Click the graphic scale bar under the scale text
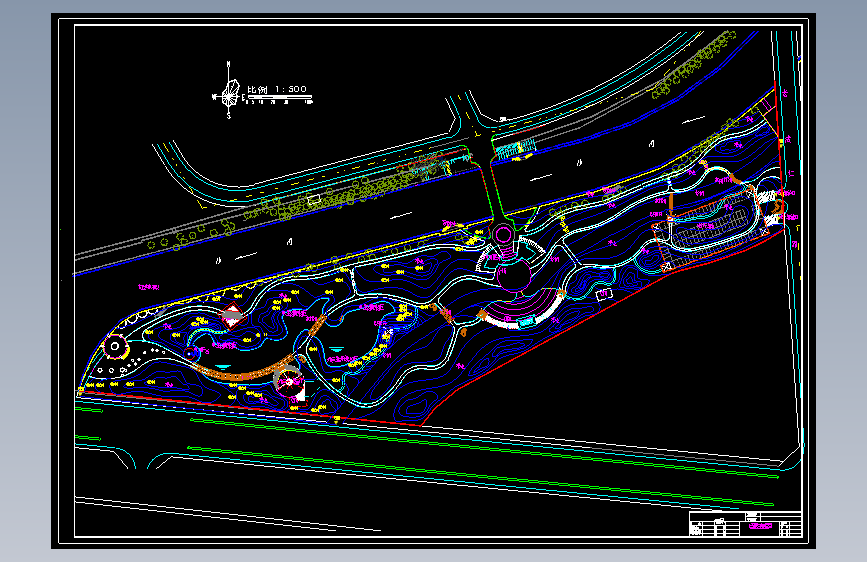This screenshot has height=562, width=867. click(279, 99)
